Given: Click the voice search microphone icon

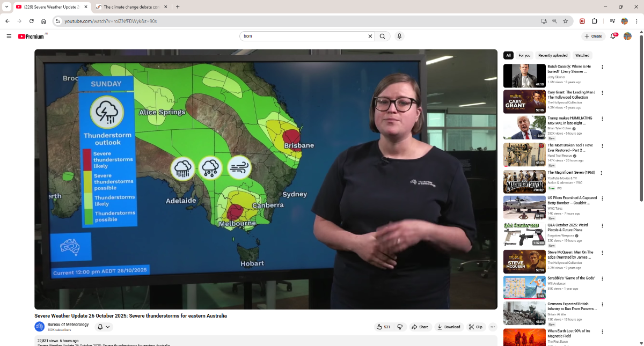Looking at the screenshot, I should point(399,36).
